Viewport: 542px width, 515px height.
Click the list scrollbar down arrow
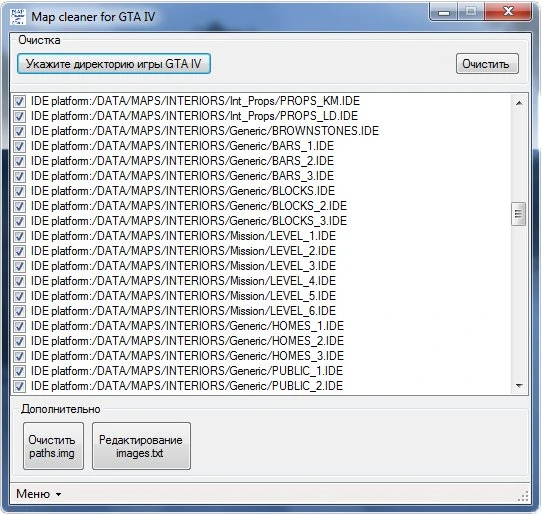click(519, 386)
